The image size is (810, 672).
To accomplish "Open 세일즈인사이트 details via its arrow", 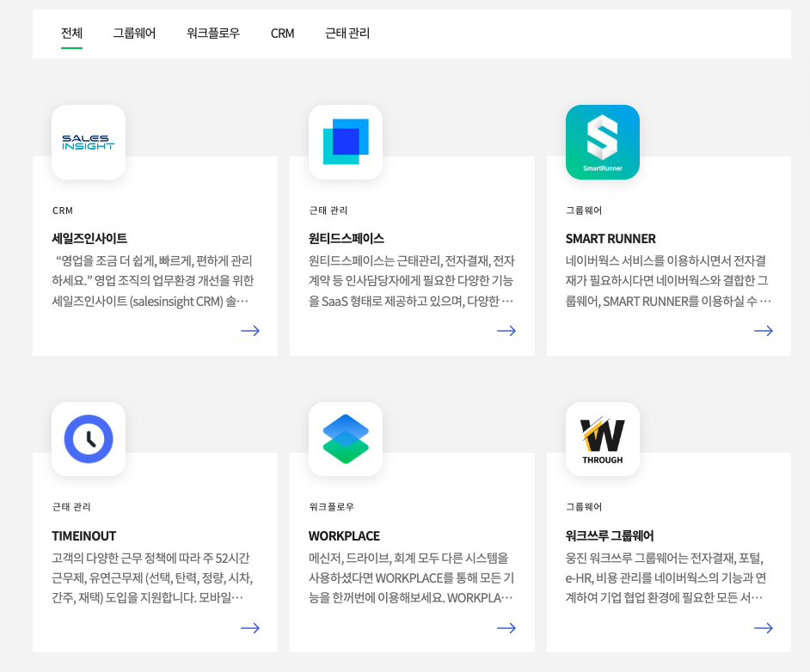I will pos(250,331).
